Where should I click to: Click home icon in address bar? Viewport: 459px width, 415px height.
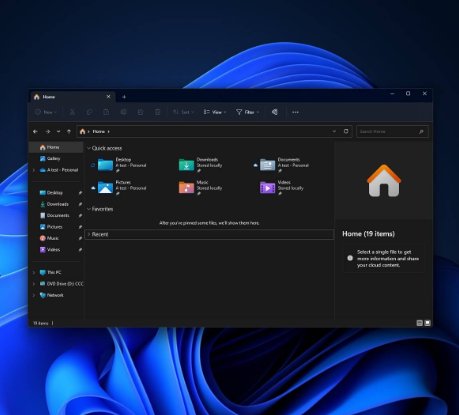(82, 131)
